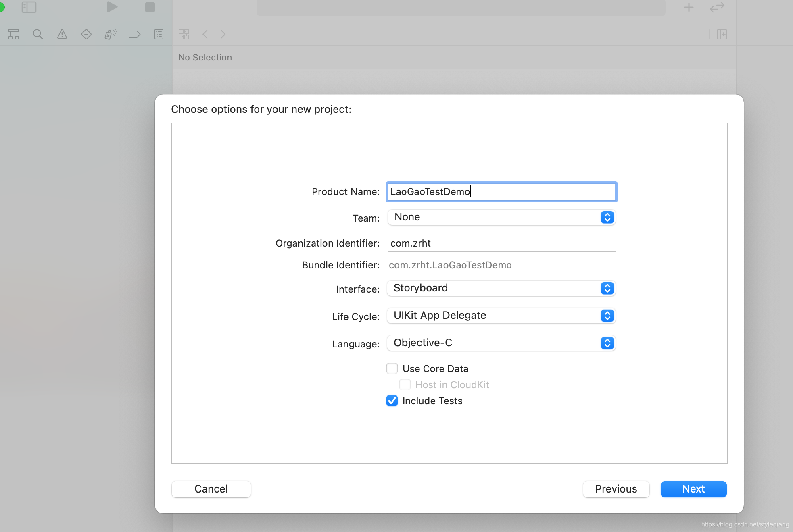
Task: Uncheck the Include Tests checkbox
Action: click(392, 401)
